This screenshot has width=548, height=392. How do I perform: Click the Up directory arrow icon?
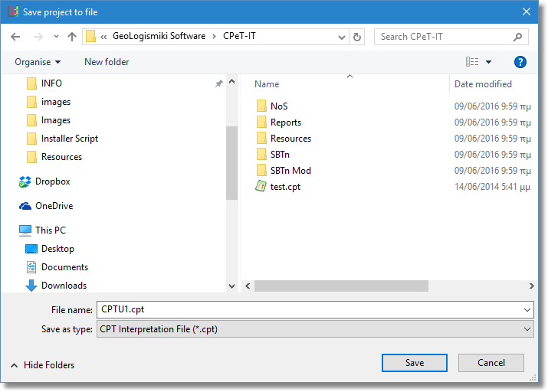[72, 37]
